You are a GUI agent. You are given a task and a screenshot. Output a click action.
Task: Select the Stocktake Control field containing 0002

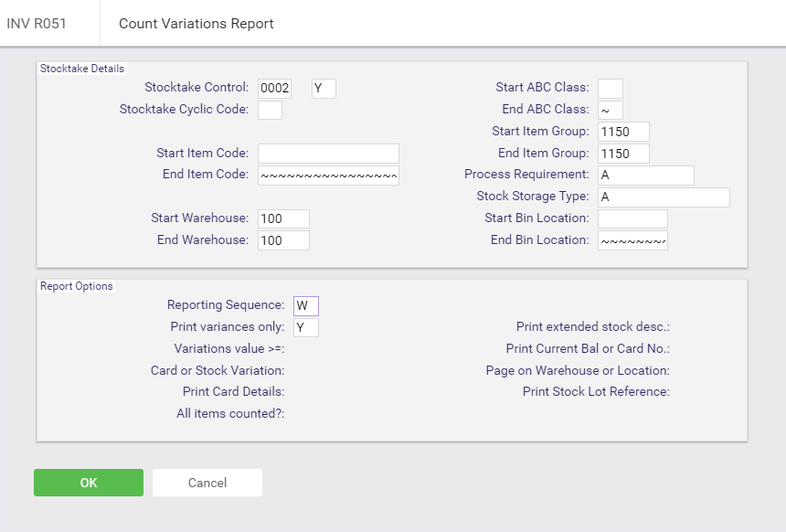275,89
